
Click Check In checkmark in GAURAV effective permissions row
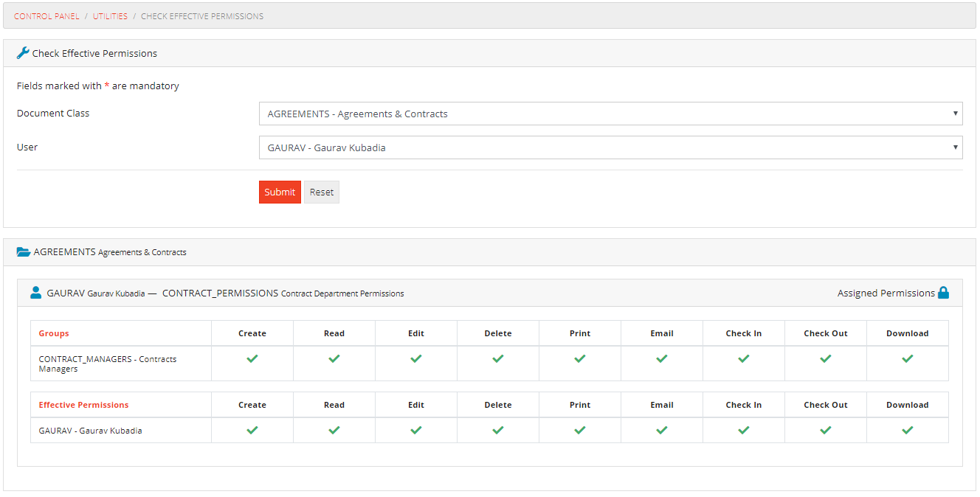(744, 430)
